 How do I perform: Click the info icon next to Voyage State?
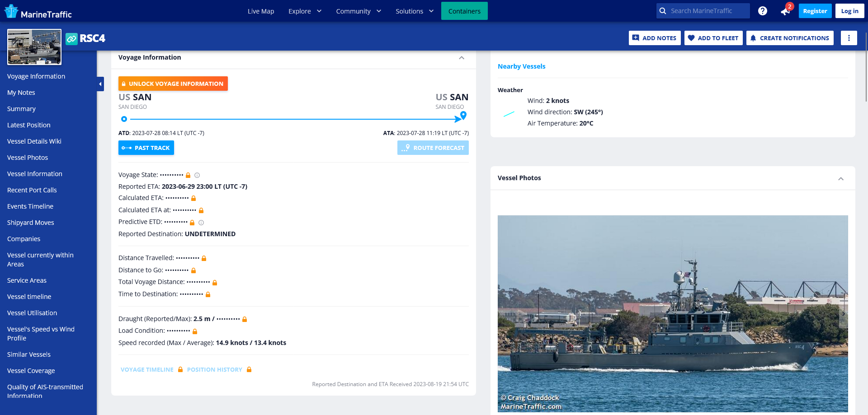coord(197,175)
